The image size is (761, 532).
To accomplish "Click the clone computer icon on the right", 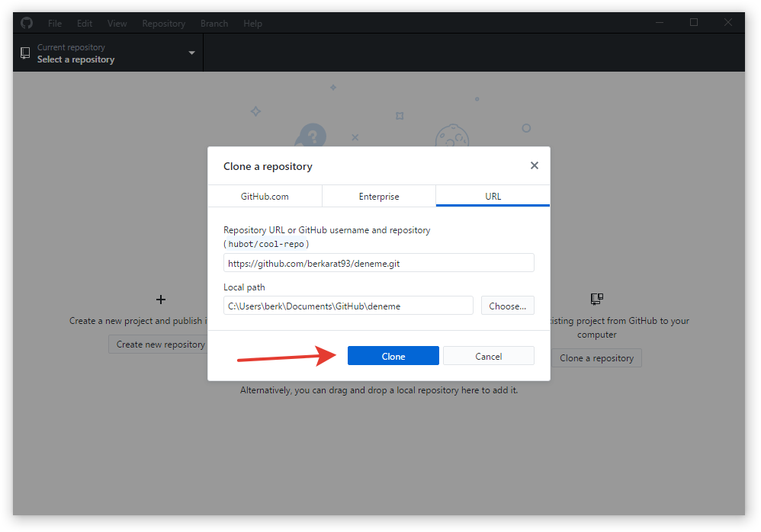I will click(597, 299).
